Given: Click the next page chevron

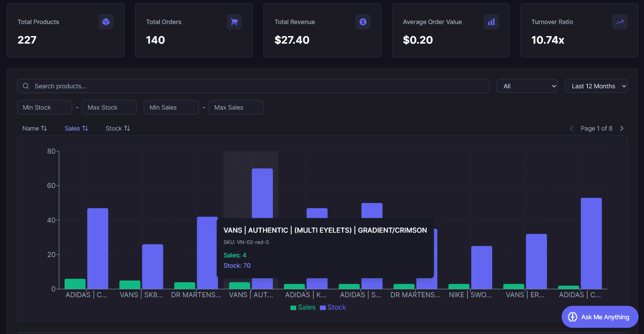Looking at the screenshot, I should [x=622, y=128].
